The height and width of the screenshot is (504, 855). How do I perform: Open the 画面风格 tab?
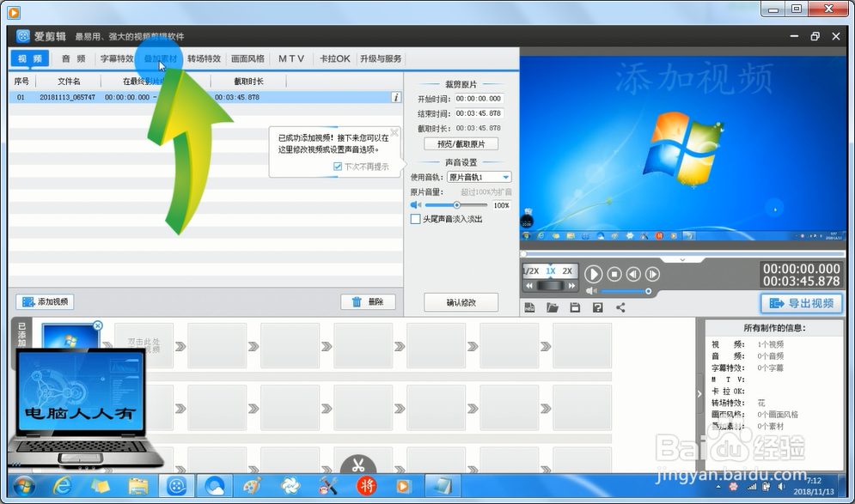pos(247,59)
